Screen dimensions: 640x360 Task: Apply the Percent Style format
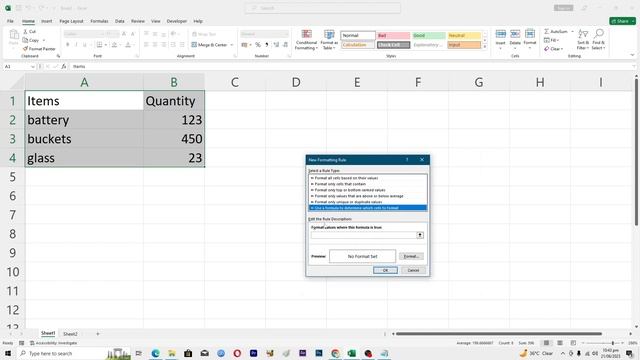tap(258, 45)
